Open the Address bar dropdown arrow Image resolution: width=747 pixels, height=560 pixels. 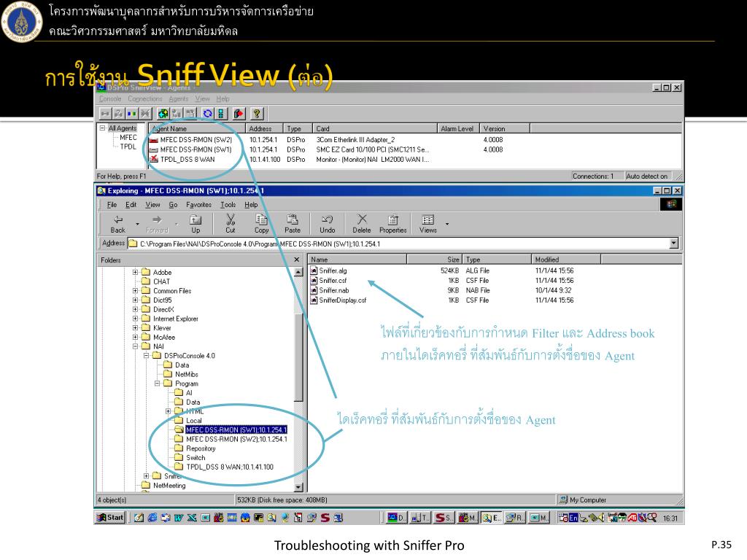point(673,244)
